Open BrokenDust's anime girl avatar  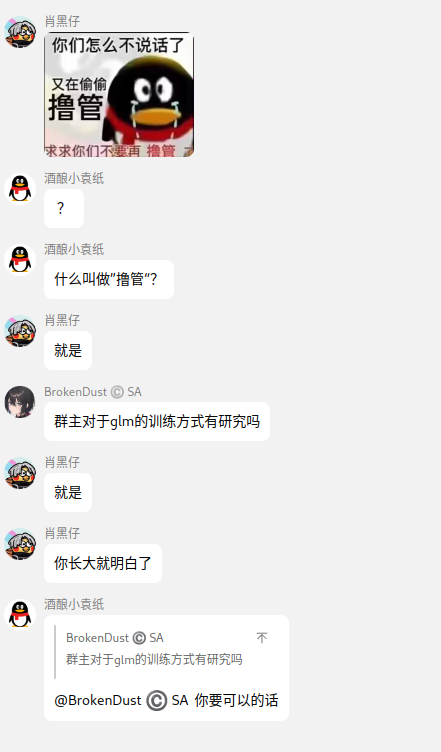[x=20, y=401]
